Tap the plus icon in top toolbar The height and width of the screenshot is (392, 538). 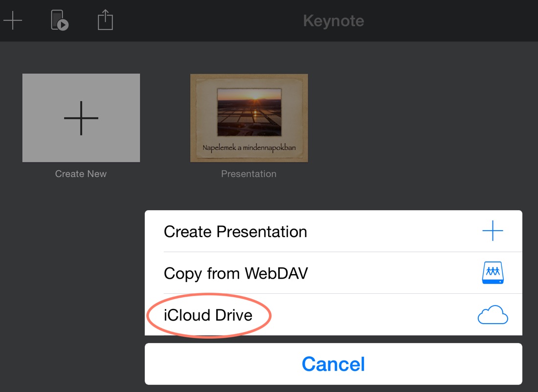(x=13, y=20)
